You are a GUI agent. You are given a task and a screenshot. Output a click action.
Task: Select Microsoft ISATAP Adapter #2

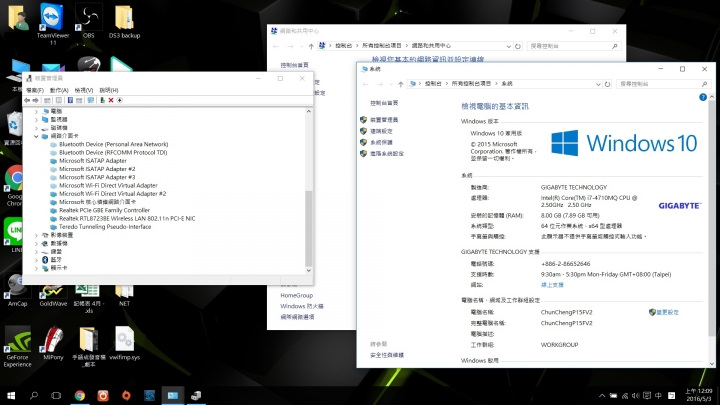point(97,169)
